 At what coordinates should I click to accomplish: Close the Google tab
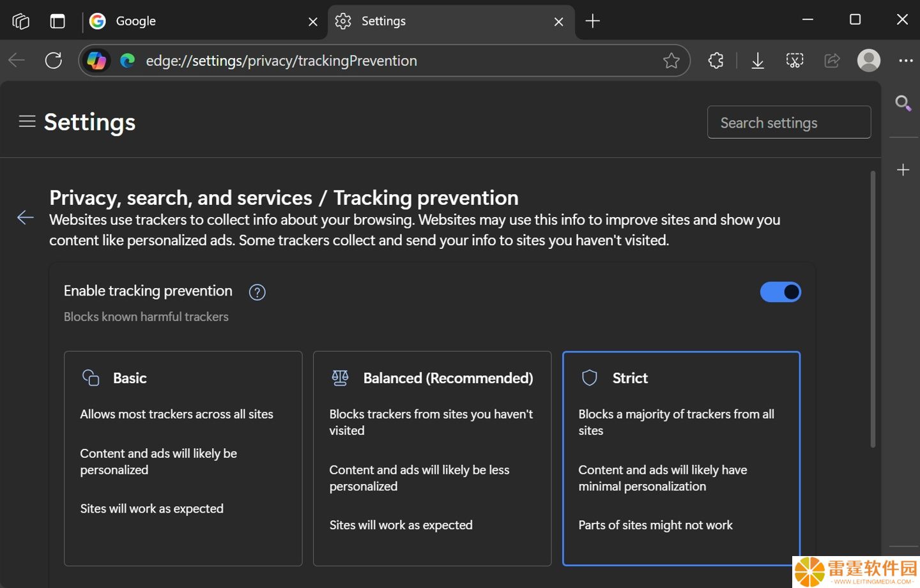(x=313, y=22)
